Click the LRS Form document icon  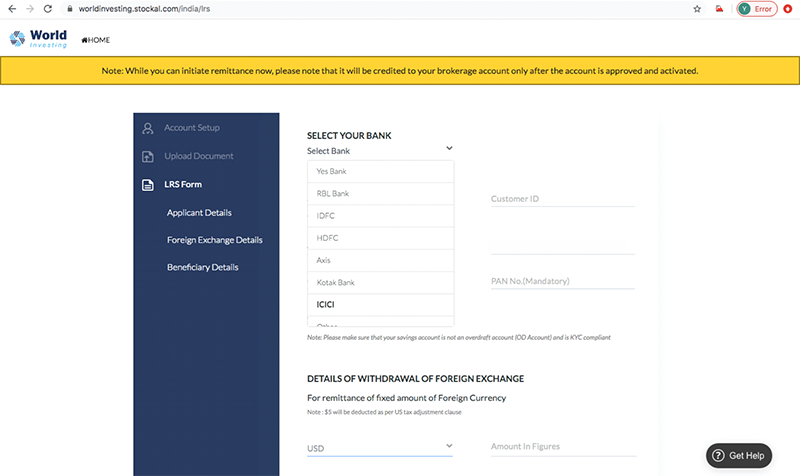pyautogui.click(x=148, y=185)
